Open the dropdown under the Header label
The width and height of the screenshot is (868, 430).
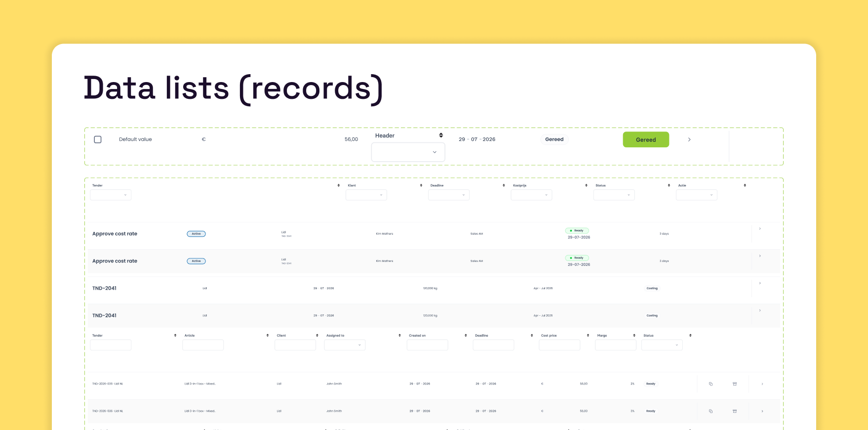408,152
